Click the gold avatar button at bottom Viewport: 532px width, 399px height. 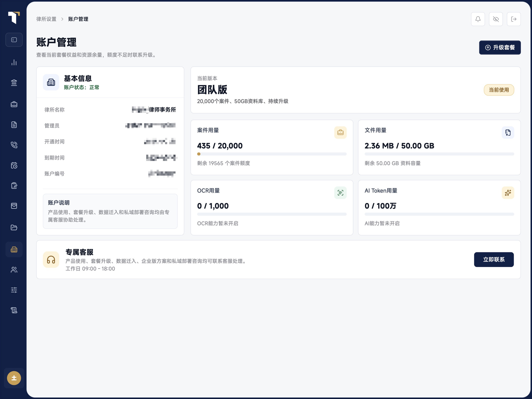[x=14, y=378]
